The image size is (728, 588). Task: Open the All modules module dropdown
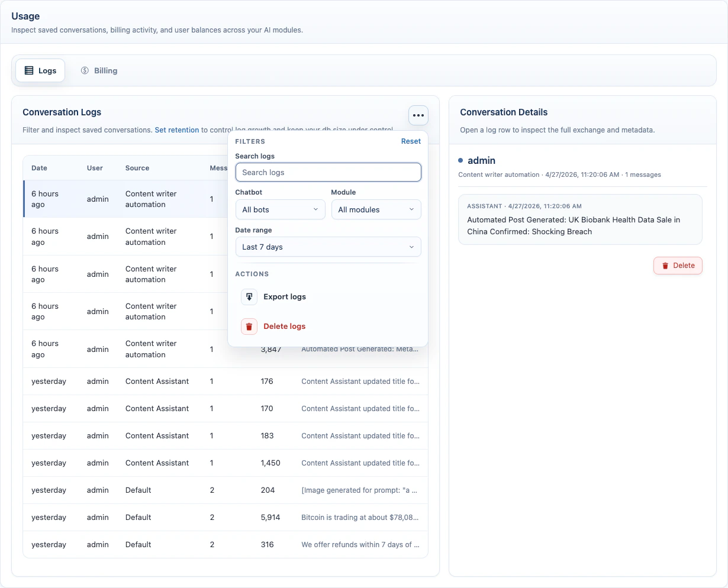pyautogui.click(x=376, y=209)
